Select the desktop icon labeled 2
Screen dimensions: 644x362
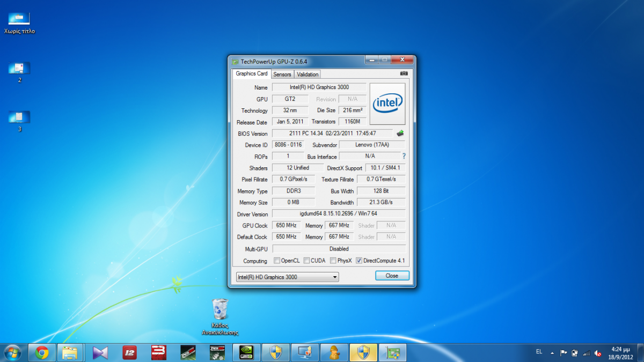[19, 72]
